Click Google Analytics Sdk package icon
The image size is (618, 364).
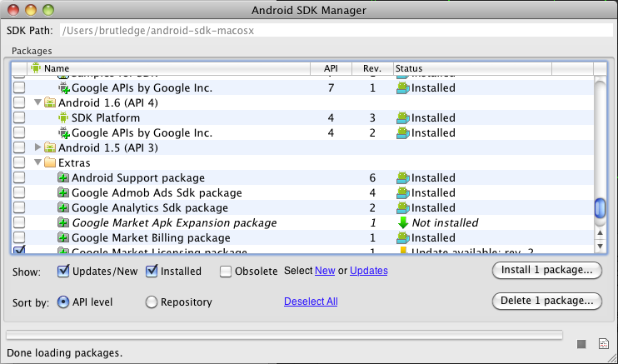63,208
